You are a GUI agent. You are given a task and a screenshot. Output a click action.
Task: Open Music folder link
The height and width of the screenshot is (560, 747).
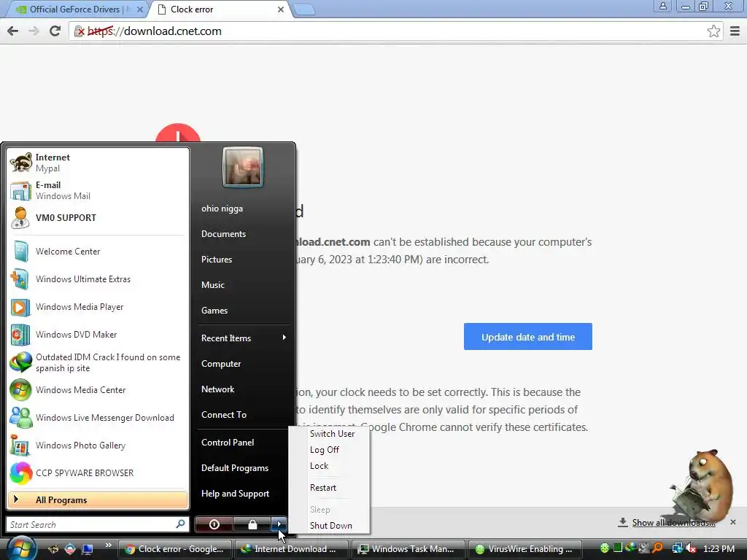point(212,285)
